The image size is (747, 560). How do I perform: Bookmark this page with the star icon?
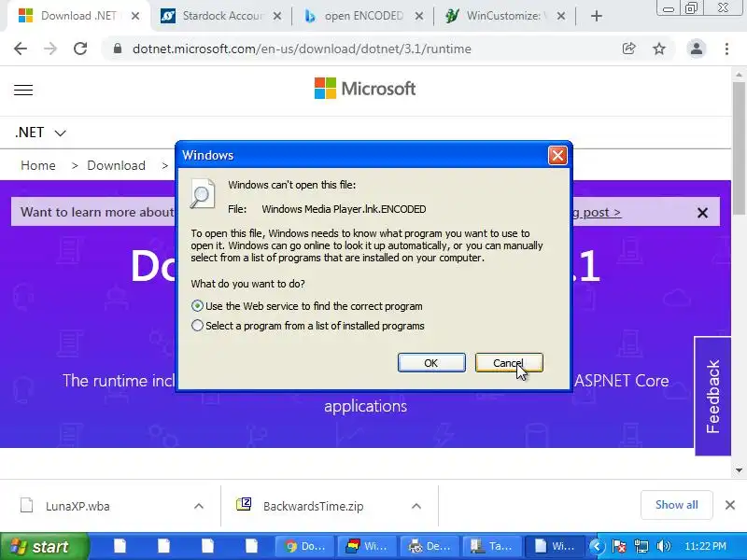[659, 49]
